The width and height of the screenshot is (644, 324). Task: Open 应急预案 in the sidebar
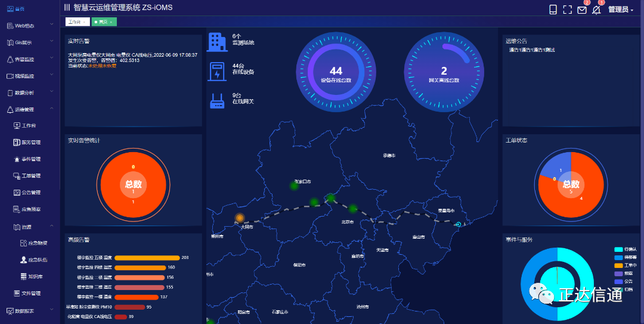27,209
